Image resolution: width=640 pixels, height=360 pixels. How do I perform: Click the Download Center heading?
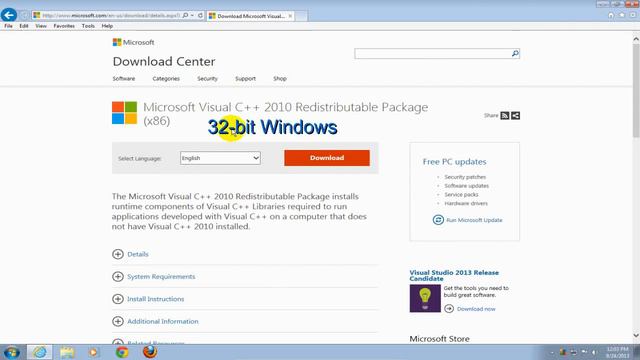[x=164, y=61]
